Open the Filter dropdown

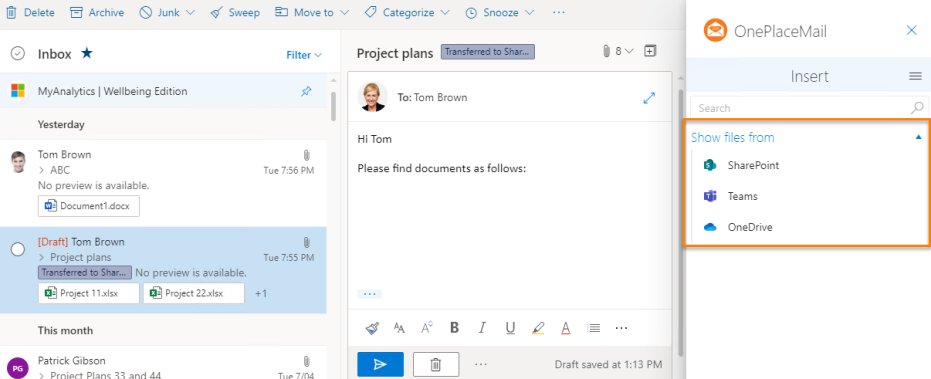pyautogui.click(x=304, y=55)
